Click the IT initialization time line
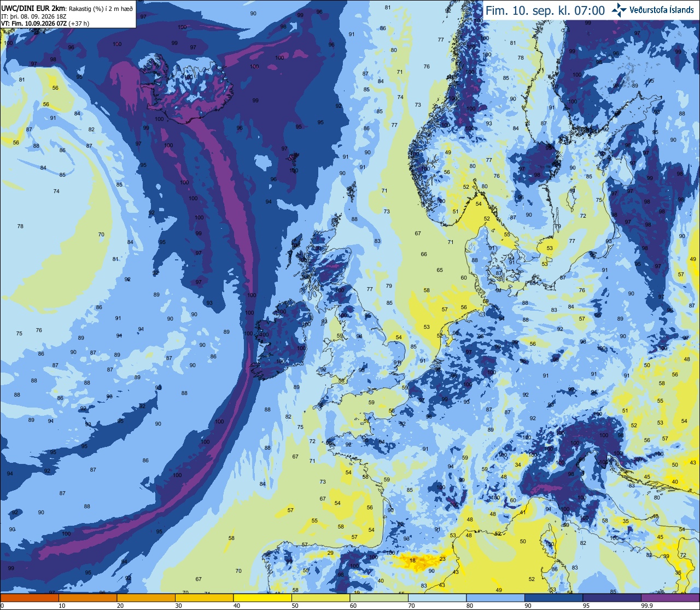 [x=34, y=16]
